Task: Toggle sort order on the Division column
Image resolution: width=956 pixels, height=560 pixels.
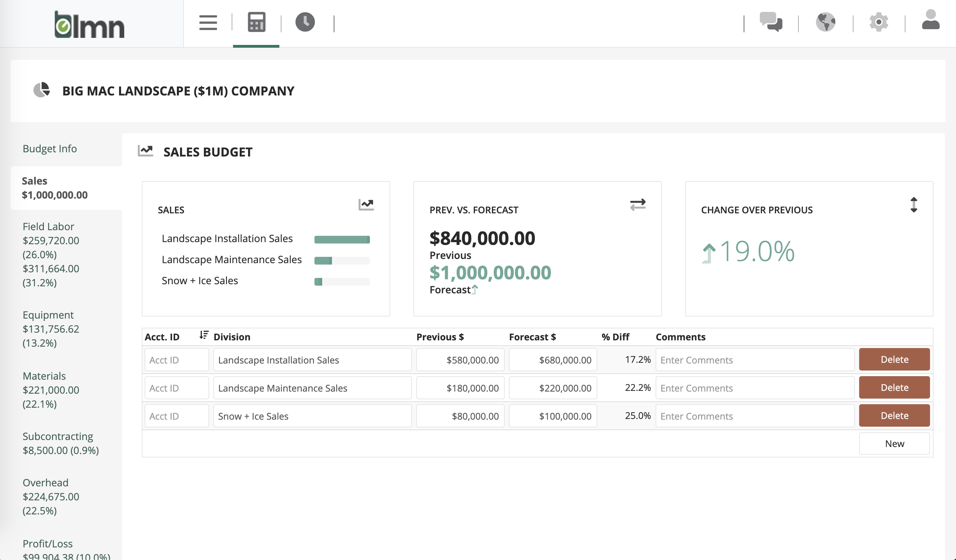Action: (204, 335)
